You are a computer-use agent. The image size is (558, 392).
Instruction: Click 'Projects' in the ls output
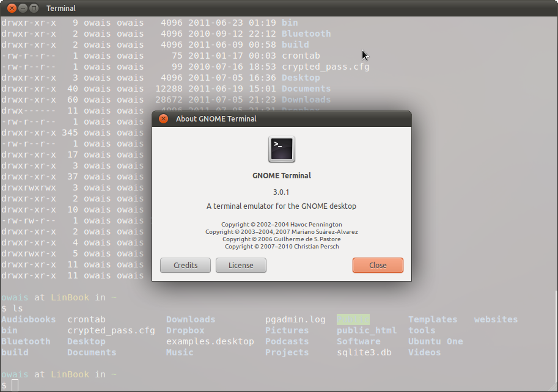[x=287, y=352]
